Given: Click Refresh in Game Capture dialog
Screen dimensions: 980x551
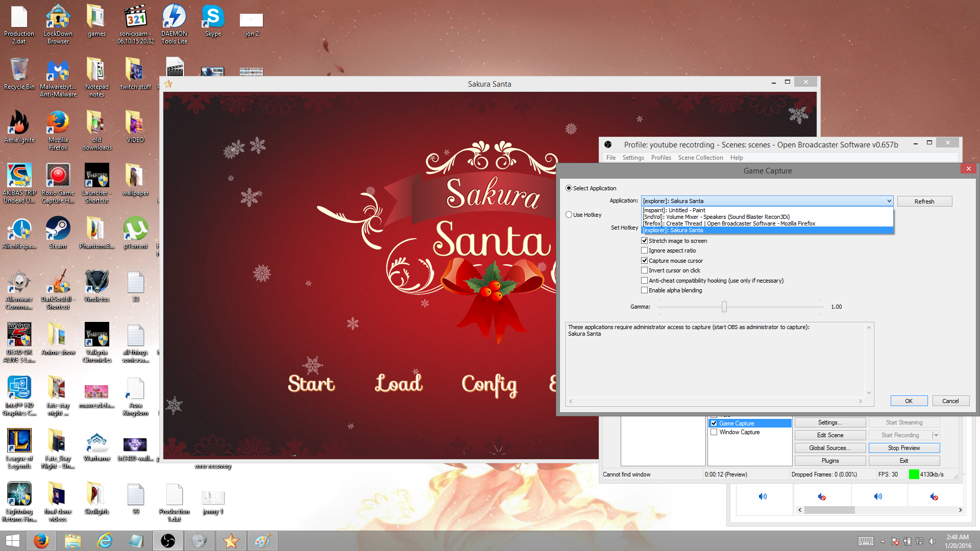Looking at the screenshot, I should tap(924, 202).
